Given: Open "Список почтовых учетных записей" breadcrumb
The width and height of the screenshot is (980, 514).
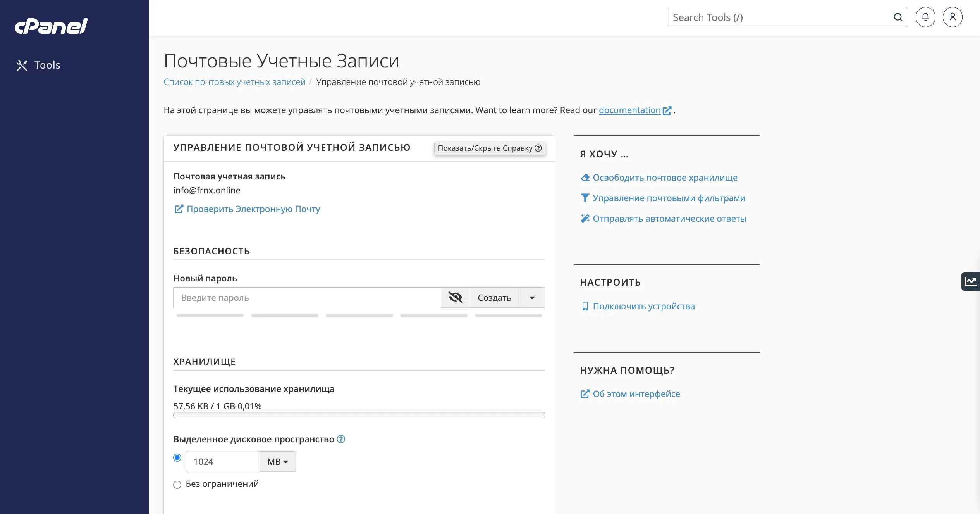Looking at the screenshot, I should (x=234, y=82).
